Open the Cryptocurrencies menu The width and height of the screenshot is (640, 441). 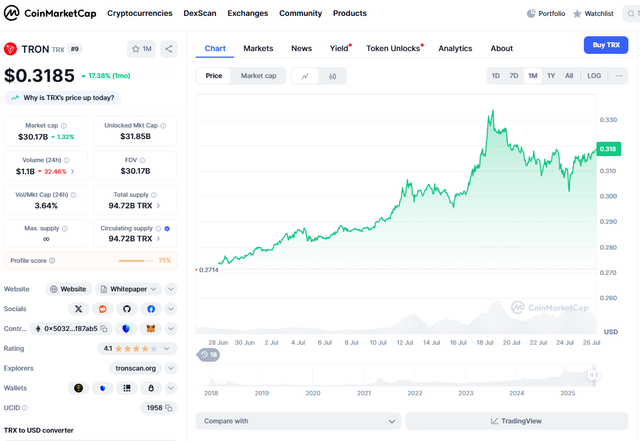(140, 13)
